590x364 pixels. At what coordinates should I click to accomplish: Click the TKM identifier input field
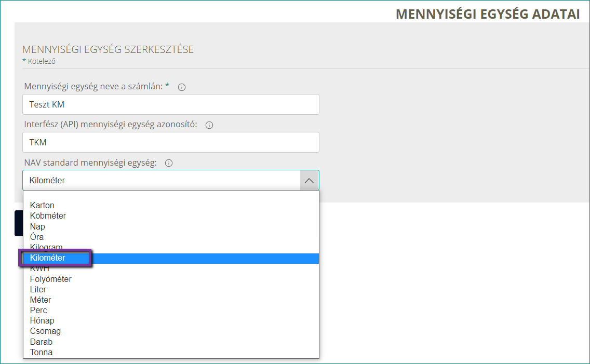pos(171,142)
